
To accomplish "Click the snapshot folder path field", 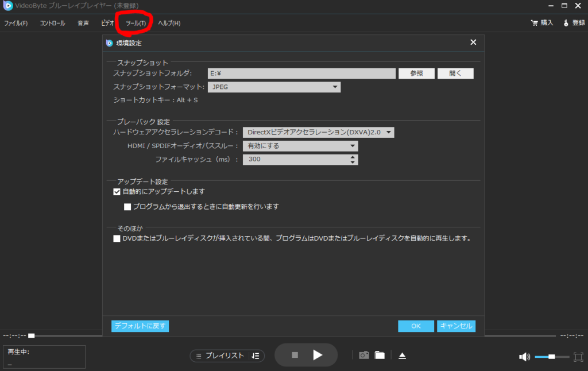I will 301,73.
